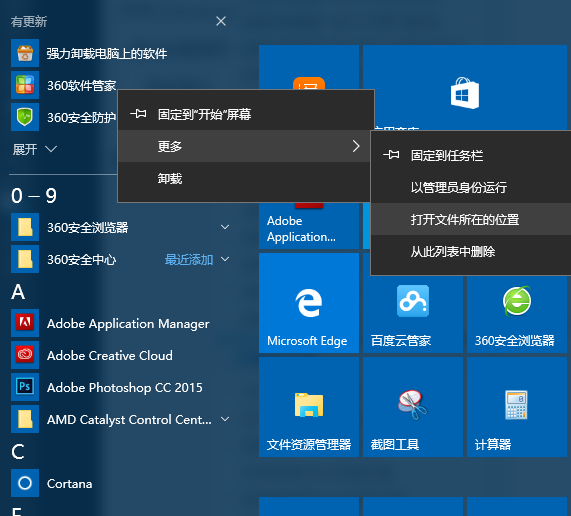571x516 pixels.
Task: Launch the Microsoft Edge tile
Action: (x=309, y=303)
